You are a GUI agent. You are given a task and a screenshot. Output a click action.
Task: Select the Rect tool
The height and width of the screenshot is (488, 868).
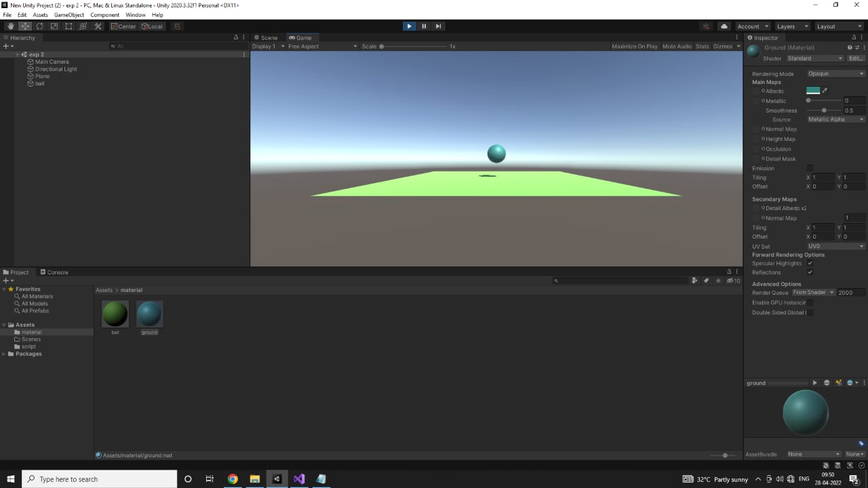click(x=68, y=26)
